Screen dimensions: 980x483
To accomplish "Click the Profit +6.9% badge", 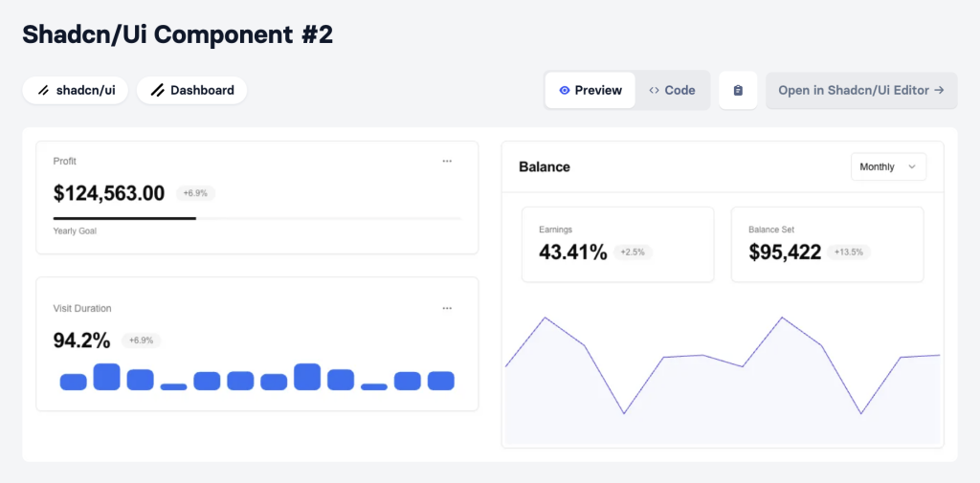I will tap(196, 193).
